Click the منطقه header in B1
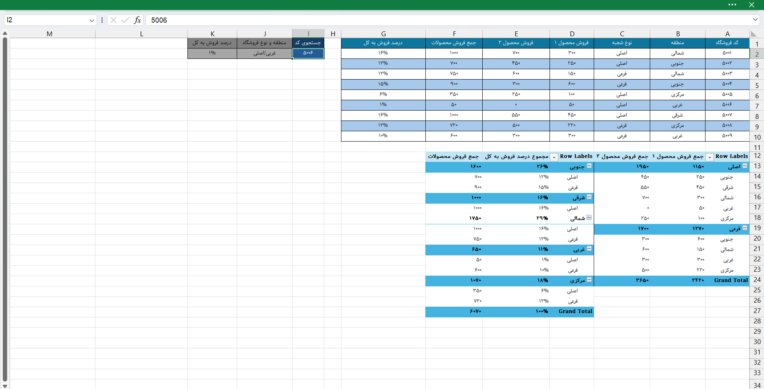The image size is (764, 389). click(x=677, y=43)
